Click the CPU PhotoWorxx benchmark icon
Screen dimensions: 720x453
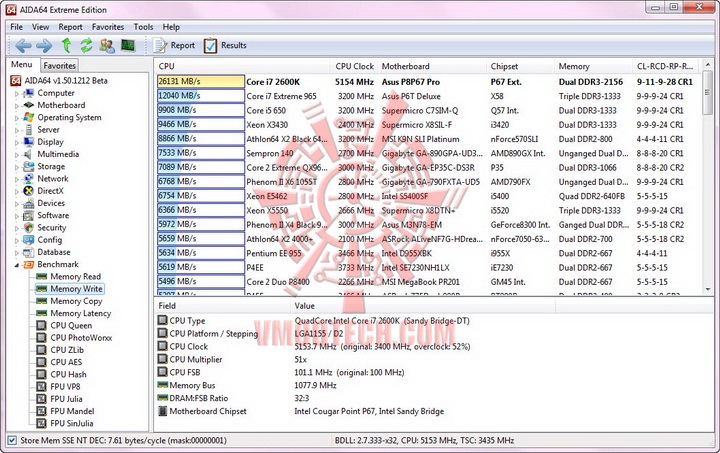click(x=41, y=338)
